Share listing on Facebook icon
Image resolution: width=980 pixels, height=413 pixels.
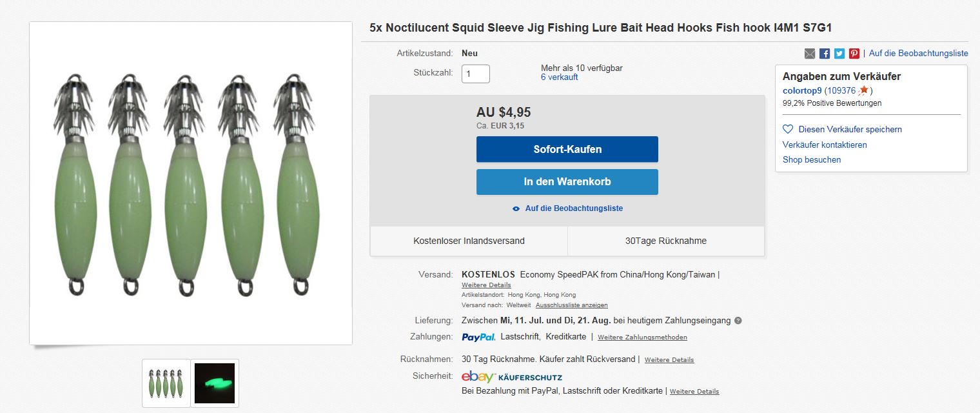point(825,54)
